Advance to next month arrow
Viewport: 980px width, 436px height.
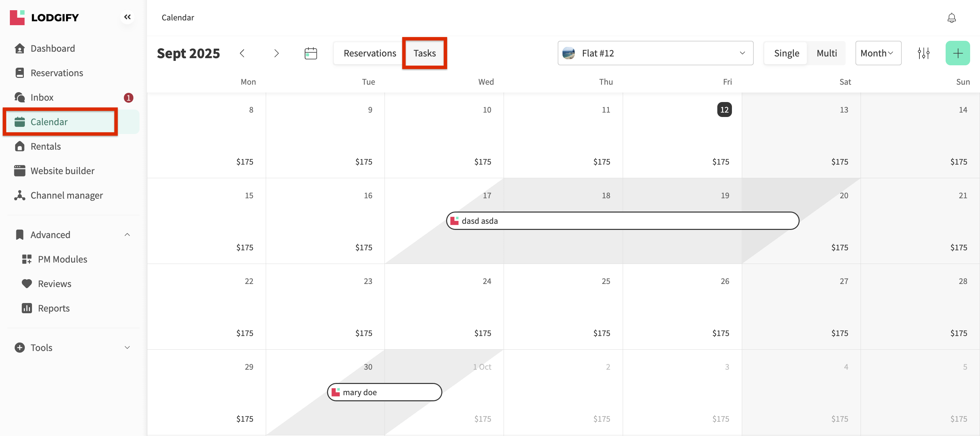click(276, 53)
